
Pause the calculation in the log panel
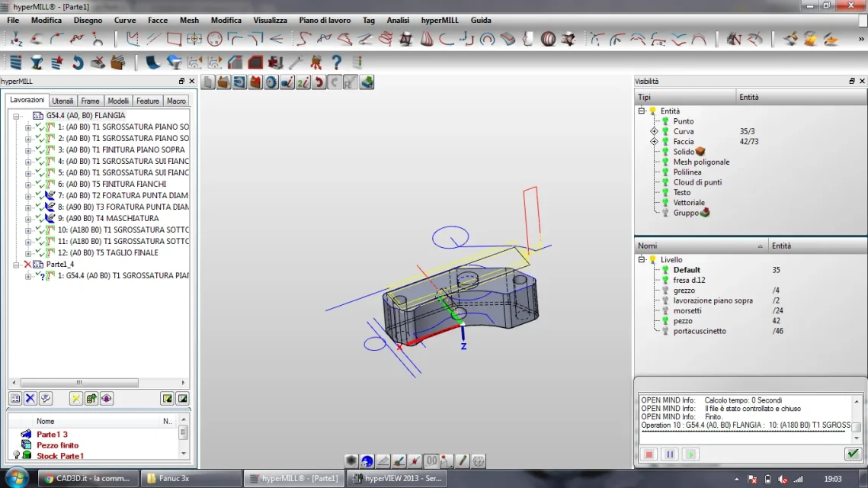(670, 454)
